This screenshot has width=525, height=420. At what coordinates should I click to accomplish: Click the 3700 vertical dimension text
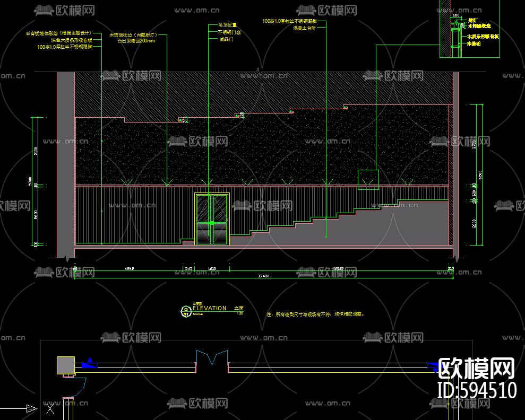[x=474, y=144]
